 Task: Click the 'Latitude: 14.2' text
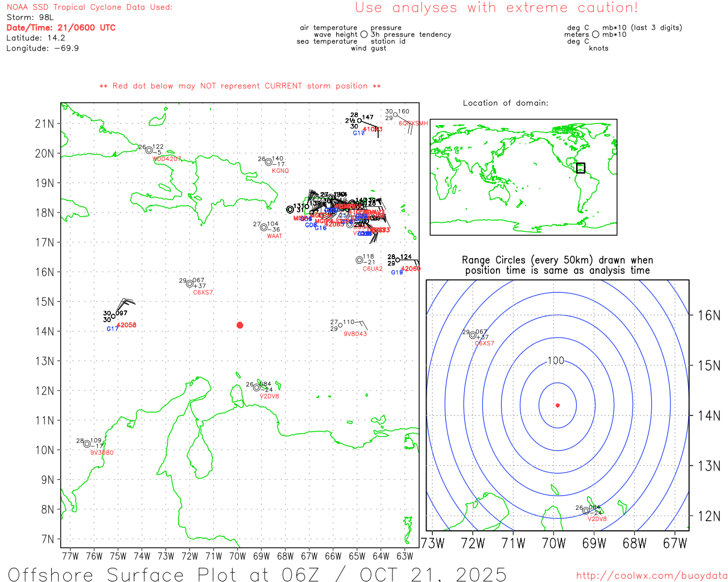click(36, 38)
